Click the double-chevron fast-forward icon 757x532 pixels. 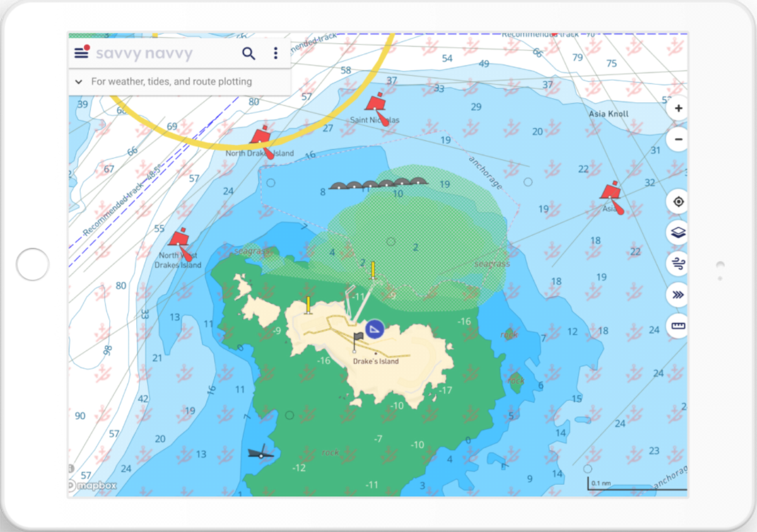click(x=677, y=295)
